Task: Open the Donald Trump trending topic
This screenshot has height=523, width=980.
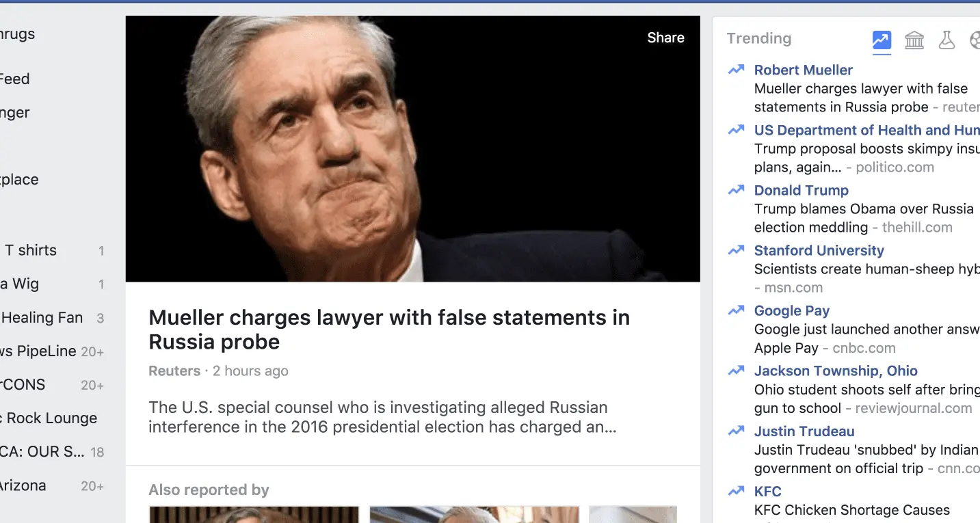Action: point(801,190)
